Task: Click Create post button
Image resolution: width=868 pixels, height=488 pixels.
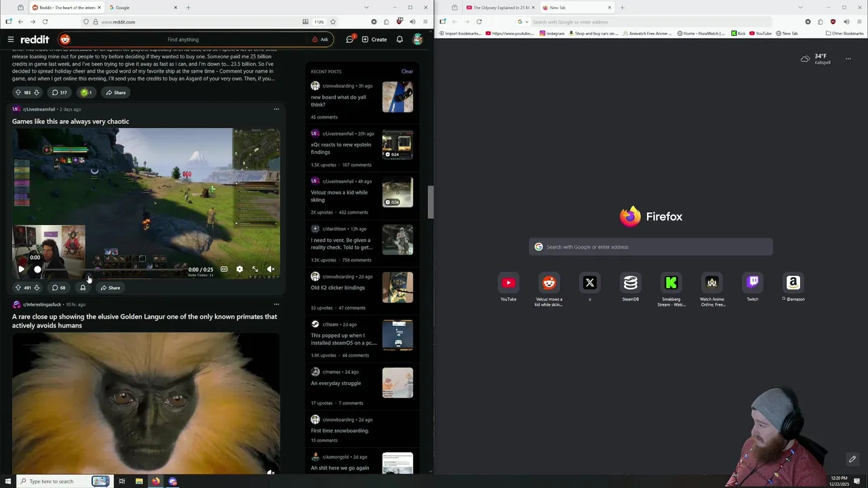Action: (374, 39)
